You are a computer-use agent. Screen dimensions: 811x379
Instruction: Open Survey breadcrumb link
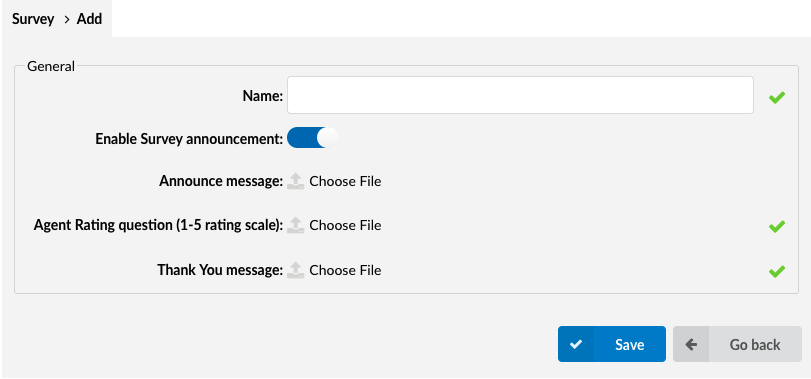[33, 19]
